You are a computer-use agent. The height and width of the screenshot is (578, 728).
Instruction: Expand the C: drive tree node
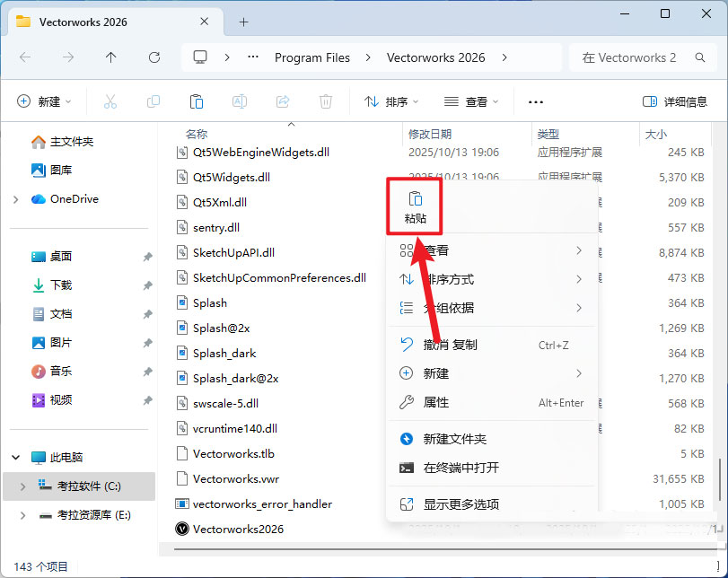[22, 486]
